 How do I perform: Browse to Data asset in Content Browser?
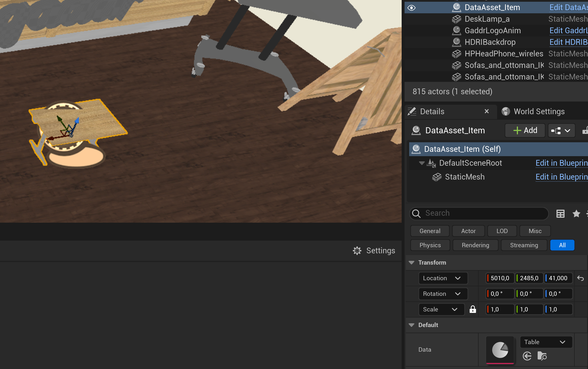pyautogui.click(x=542, y=356)
